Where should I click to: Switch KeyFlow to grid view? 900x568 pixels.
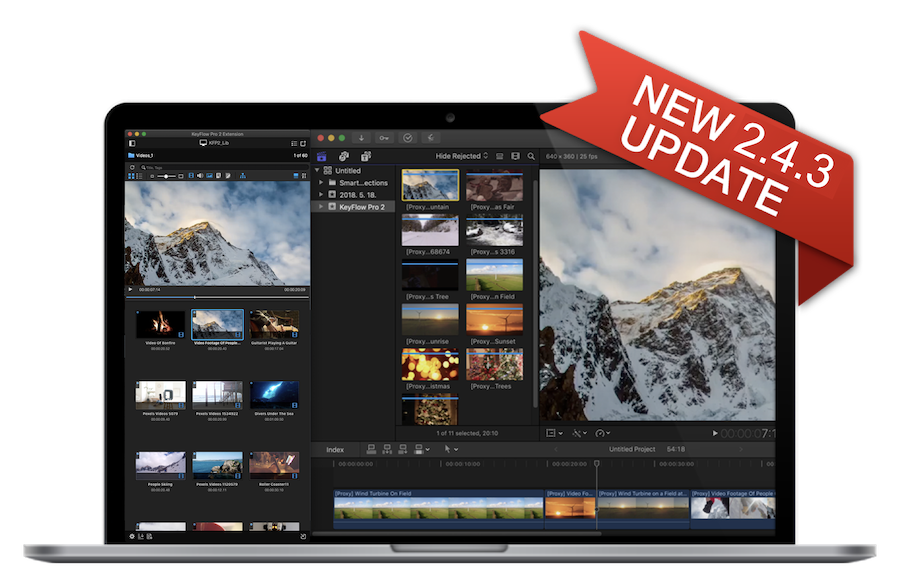pos(131,176)
